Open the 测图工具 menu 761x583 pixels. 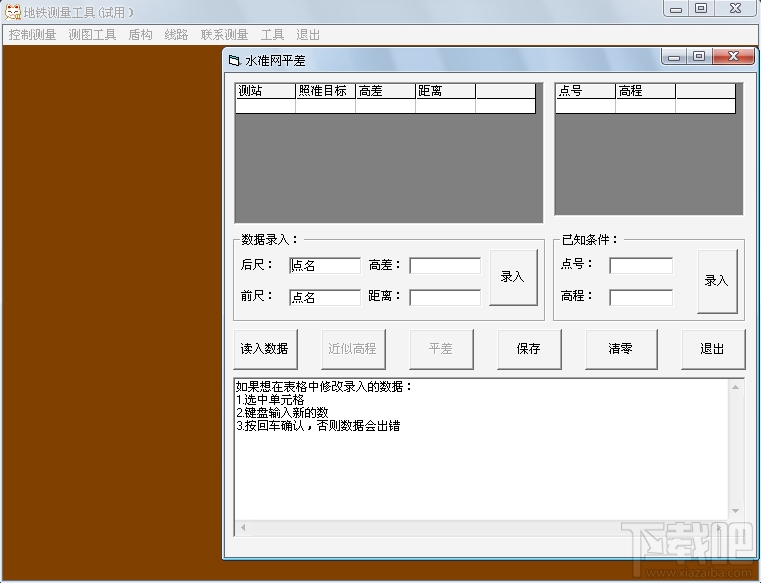pos(92,35)
